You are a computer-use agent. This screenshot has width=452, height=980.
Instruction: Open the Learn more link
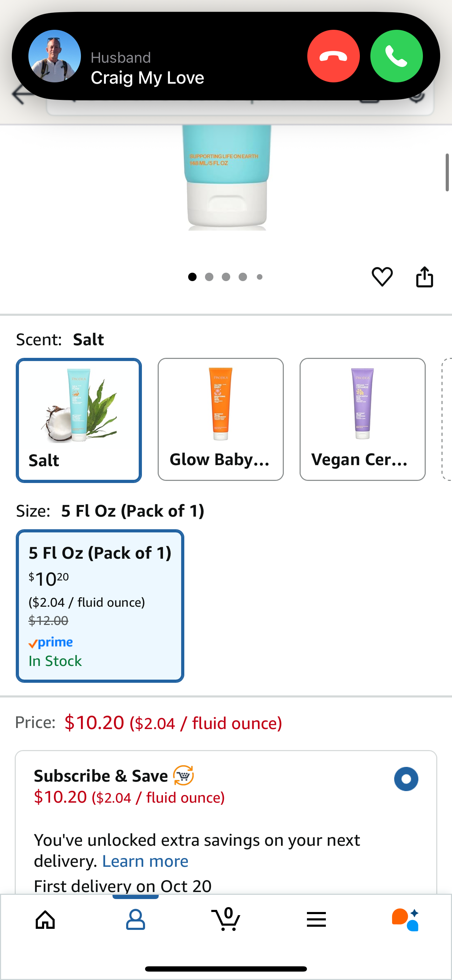[145, 861]
